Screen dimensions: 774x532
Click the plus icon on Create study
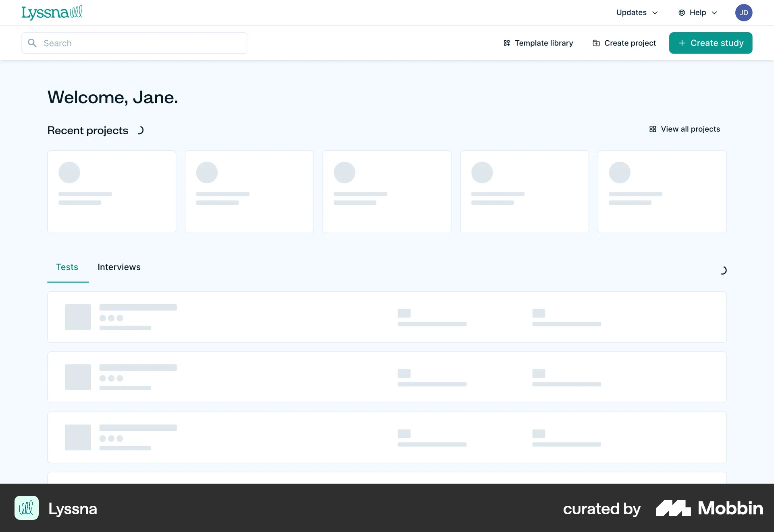[x=682, y=43]
